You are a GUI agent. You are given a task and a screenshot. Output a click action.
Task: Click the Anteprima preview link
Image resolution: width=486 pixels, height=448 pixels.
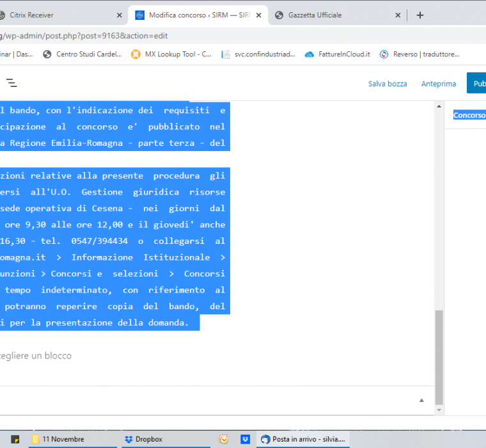(x=439, y=84)
